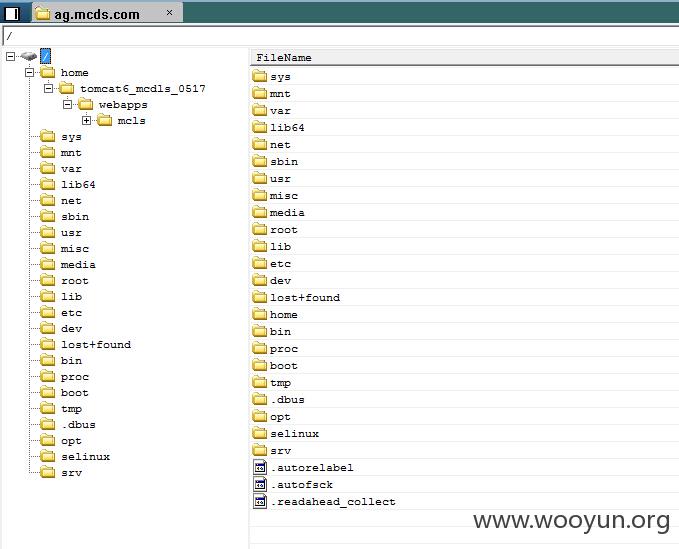The width and height of the screenshot is (679, 549).
Task: Select net row in file list
Action: click(x=464, y=145)
